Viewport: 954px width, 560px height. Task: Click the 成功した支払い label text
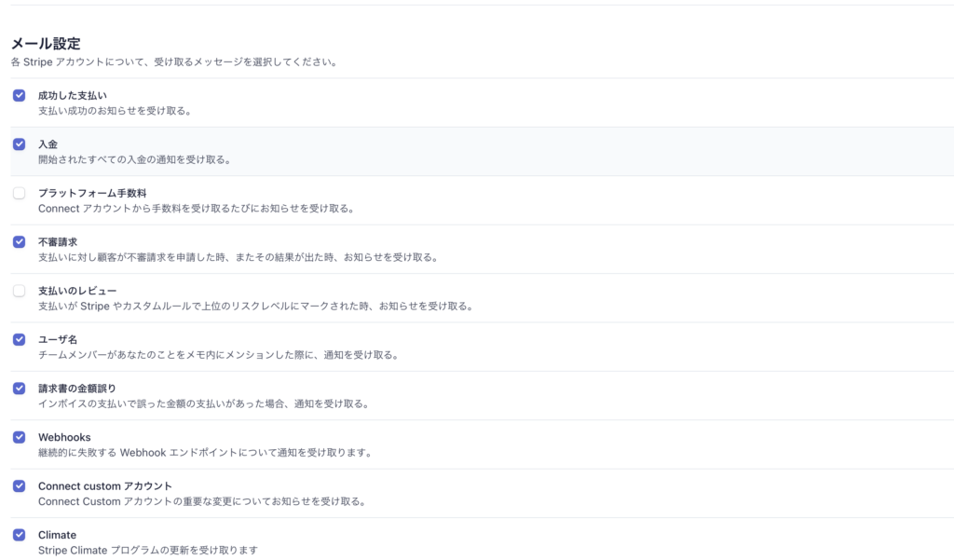click(x=73, y=96)
